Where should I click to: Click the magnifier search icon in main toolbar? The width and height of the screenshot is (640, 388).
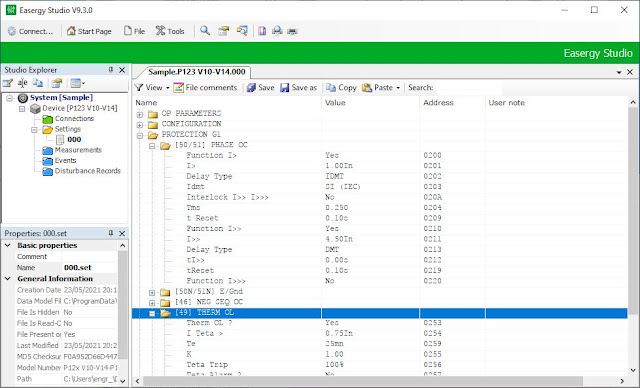[205, 31]
